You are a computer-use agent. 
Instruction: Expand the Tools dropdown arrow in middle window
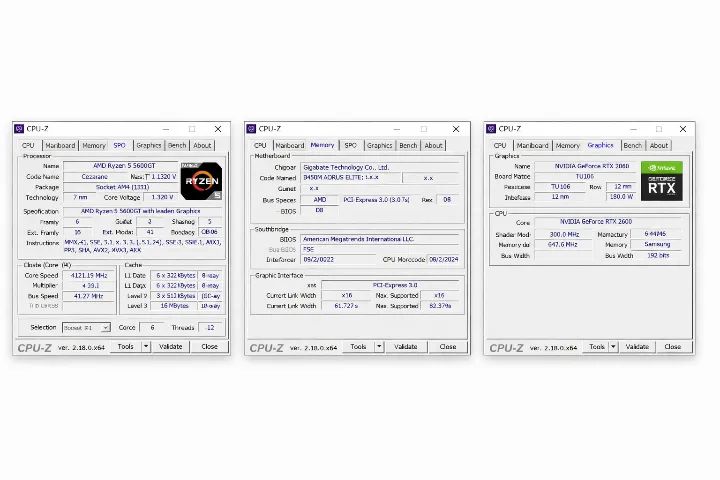coord(379,346)
